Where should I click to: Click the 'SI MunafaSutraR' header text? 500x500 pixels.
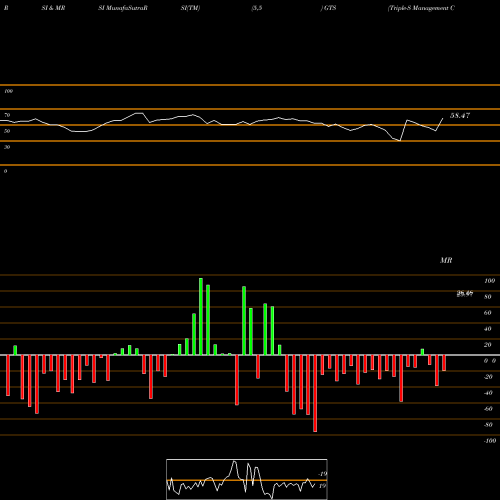(123, 8)
